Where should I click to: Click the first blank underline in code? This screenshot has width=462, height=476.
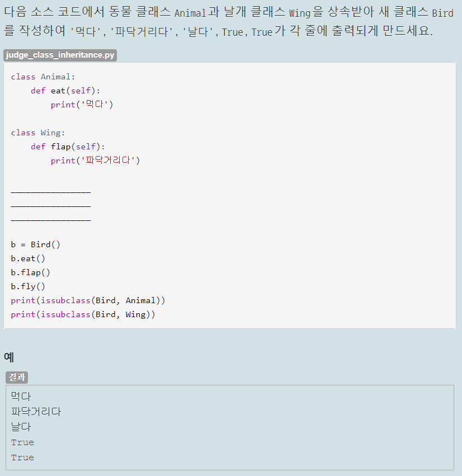click(51, 192)
